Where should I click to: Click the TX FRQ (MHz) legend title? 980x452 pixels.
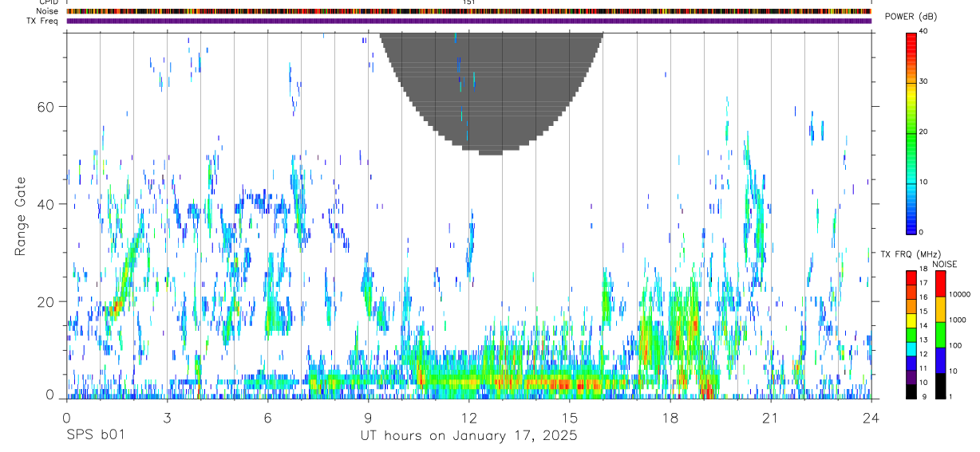click(911, 254)
